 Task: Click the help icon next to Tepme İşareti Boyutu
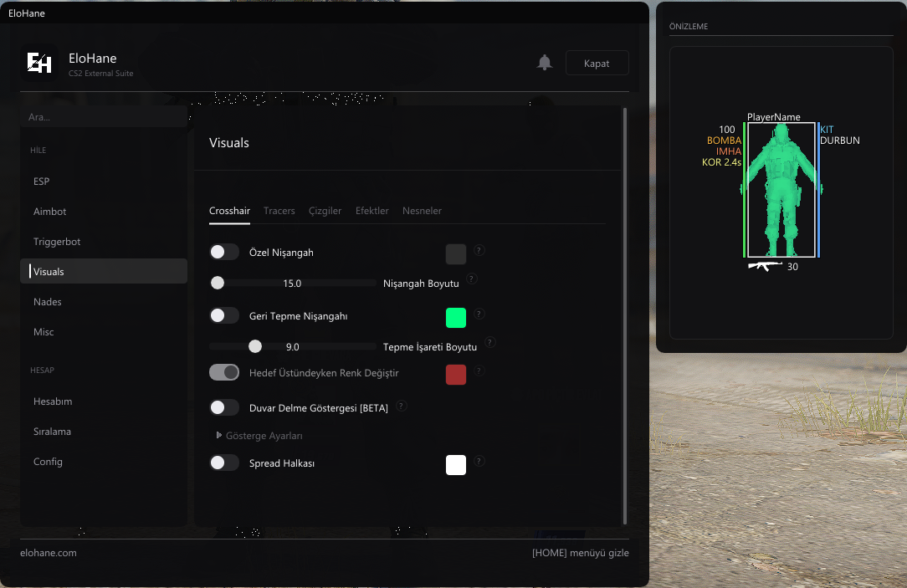489,342
